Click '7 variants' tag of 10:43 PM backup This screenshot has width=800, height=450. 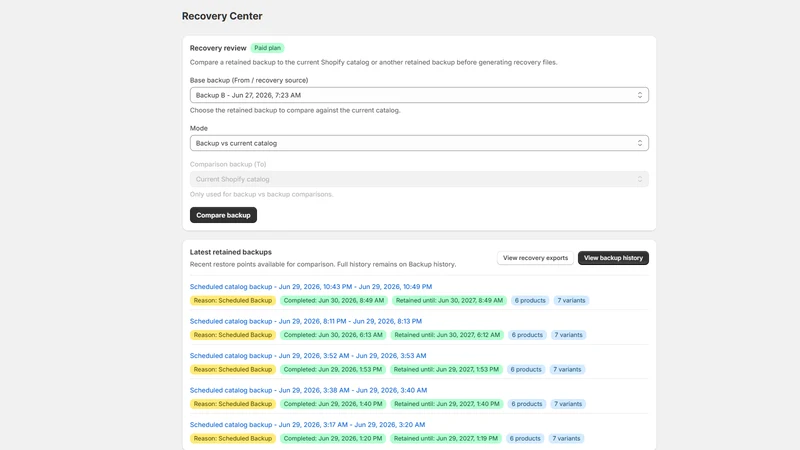tap(571, 301)
